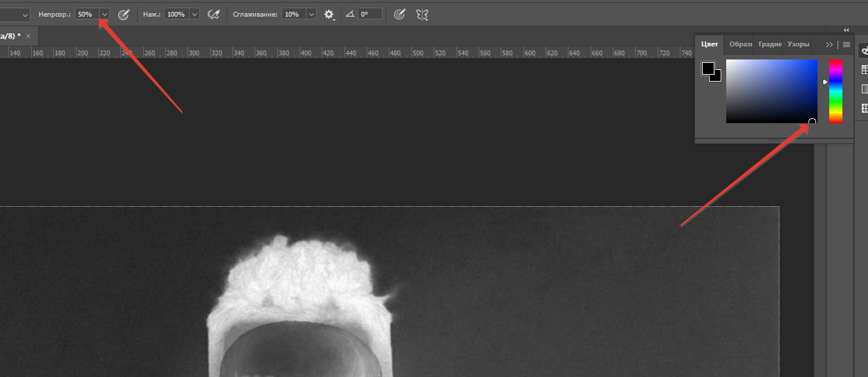
Task: Click the brush angle 0° field
Action: [x=369, y=14]
